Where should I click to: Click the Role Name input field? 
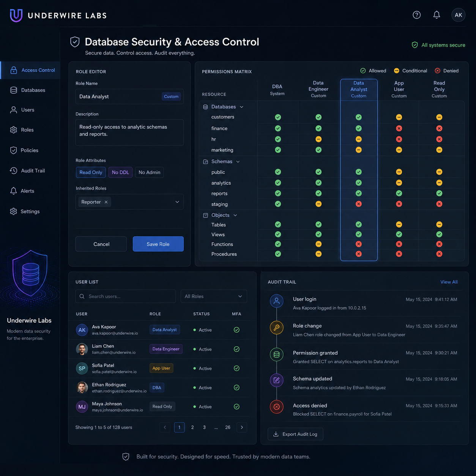pos(129,96)
